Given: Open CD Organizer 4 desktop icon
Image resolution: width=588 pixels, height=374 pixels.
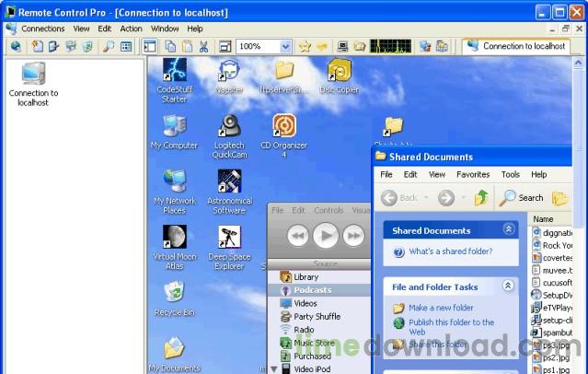Looking at the screenshot, I should [x=284, y=132].
